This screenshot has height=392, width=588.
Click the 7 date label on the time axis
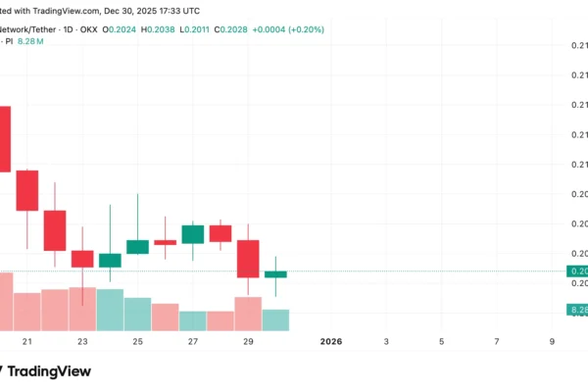[497, 342]
